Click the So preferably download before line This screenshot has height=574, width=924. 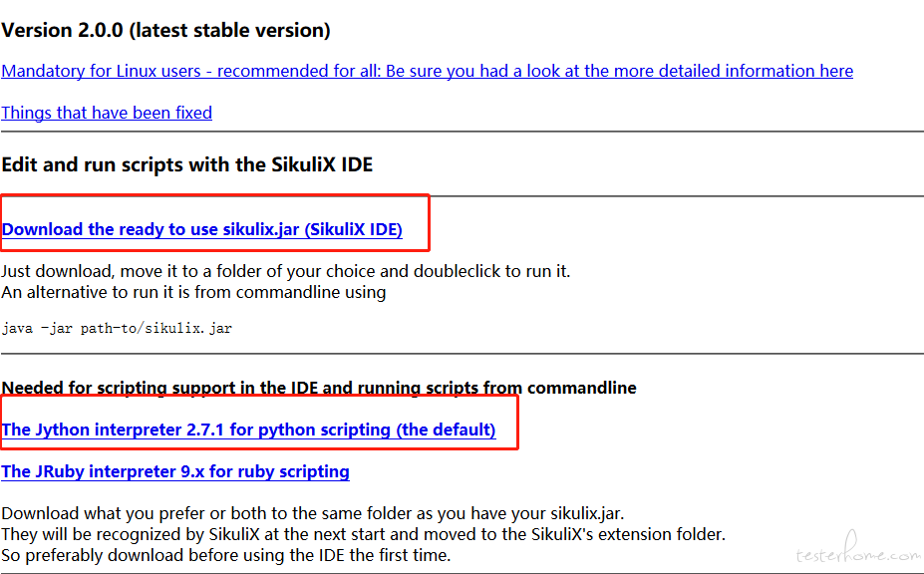(x=225, y=555)
